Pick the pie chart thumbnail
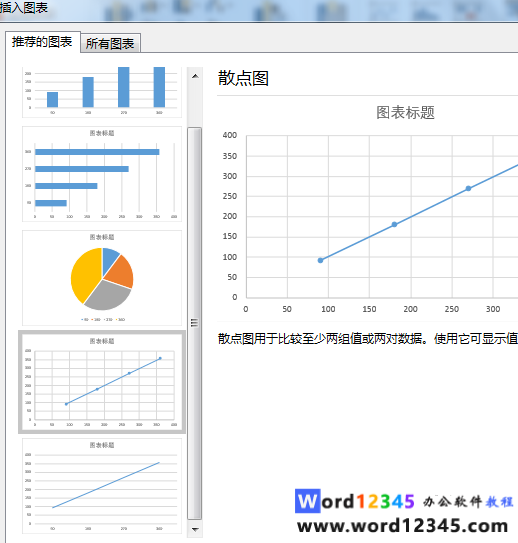 tap(102, 278)
